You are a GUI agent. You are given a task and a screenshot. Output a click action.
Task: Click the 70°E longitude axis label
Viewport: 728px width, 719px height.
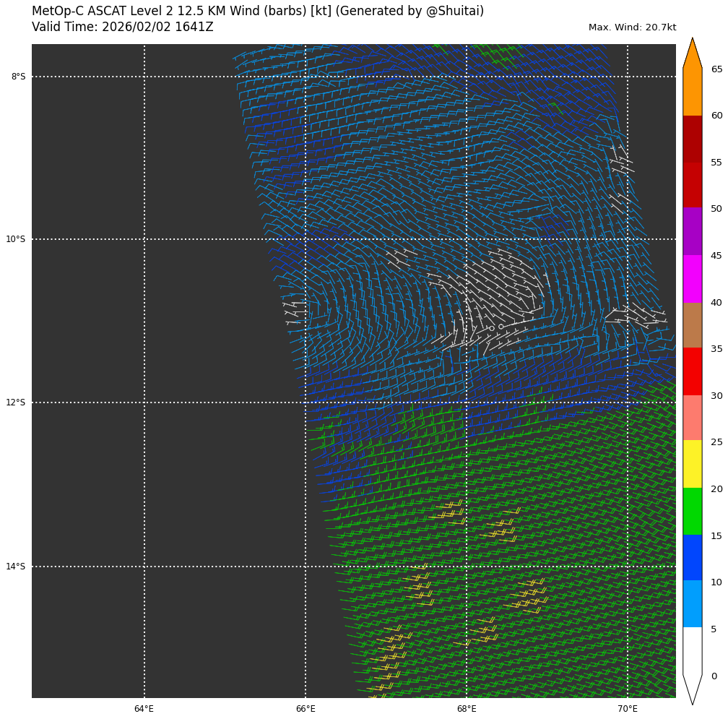pyautogui.click(x=627, y=709)
